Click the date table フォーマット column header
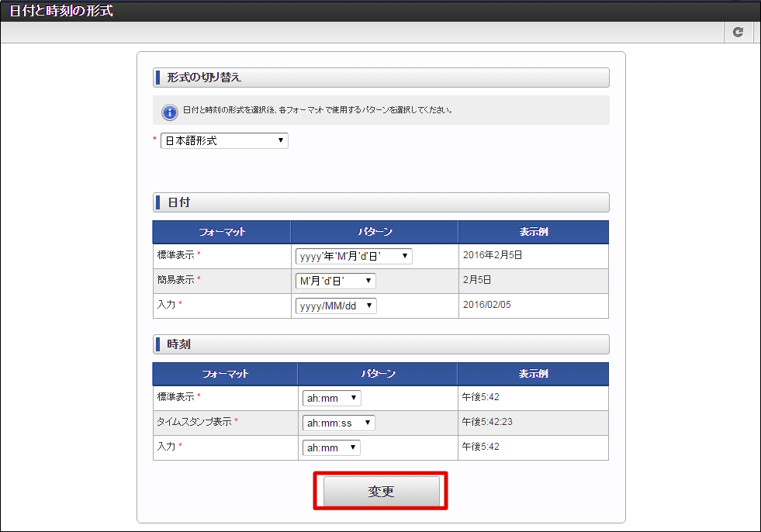The image size is (761, 532). (x=222, y=232)
